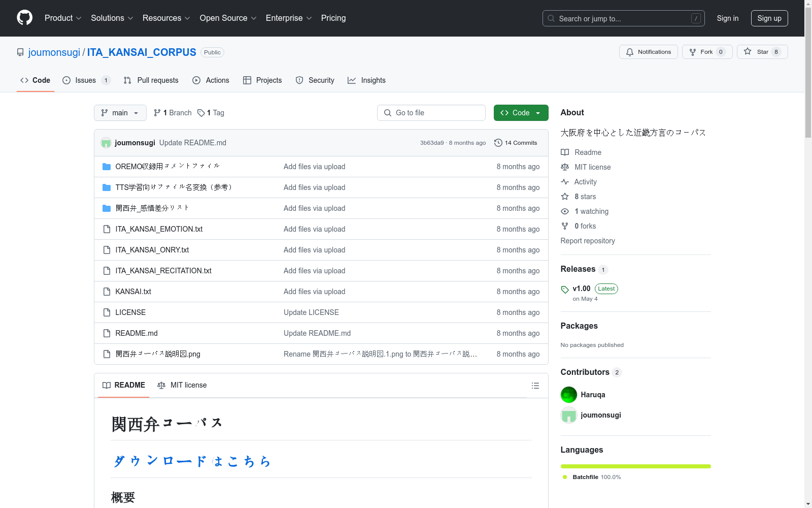Click joumonsugi avatar in commit bar
This screenshot has width=812, height=508.
point(106,143)
